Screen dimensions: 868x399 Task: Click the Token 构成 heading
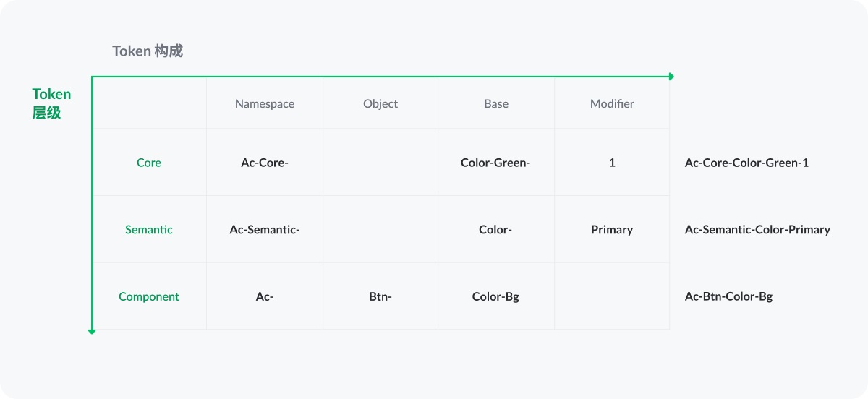pos(148,51)
